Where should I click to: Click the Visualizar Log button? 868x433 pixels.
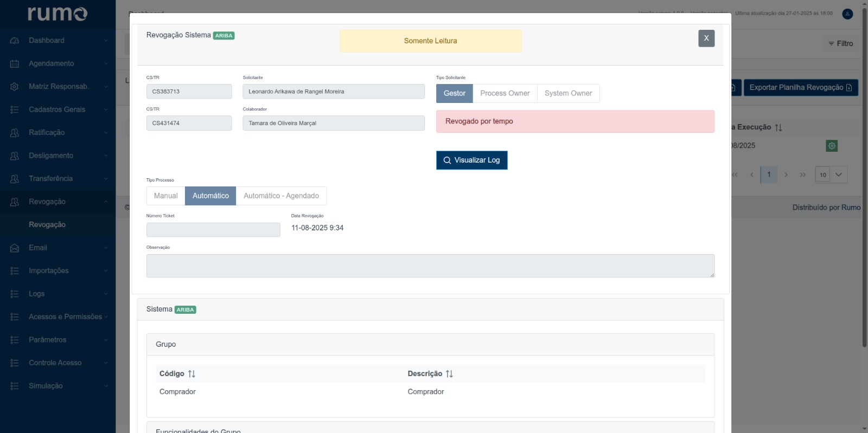click(471, 160)
